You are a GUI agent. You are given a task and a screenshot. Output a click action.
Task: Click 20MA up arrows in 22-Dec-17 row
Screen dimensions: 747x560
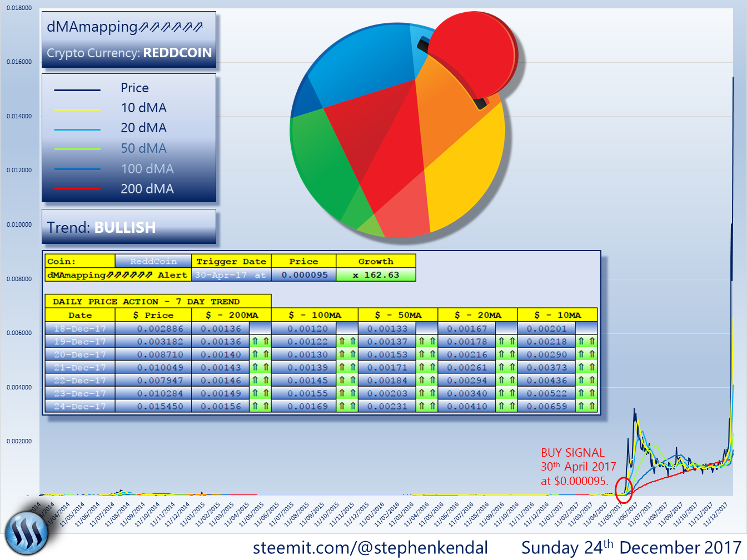click(x=506, y=381)
